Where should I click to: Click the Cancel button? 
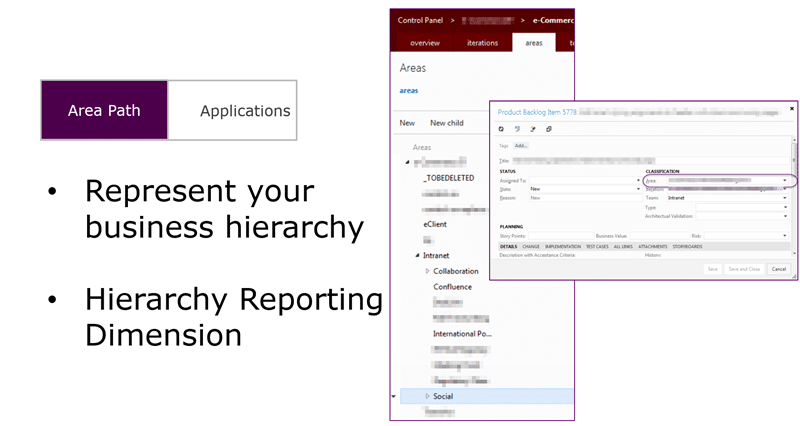(x=779, y=269)
